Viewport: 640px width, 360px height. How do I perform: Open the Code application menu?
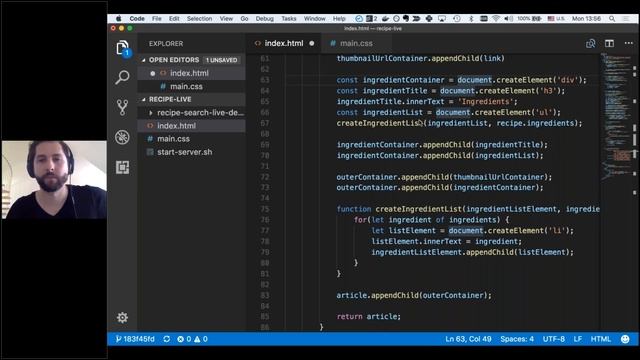pos(137,18)
